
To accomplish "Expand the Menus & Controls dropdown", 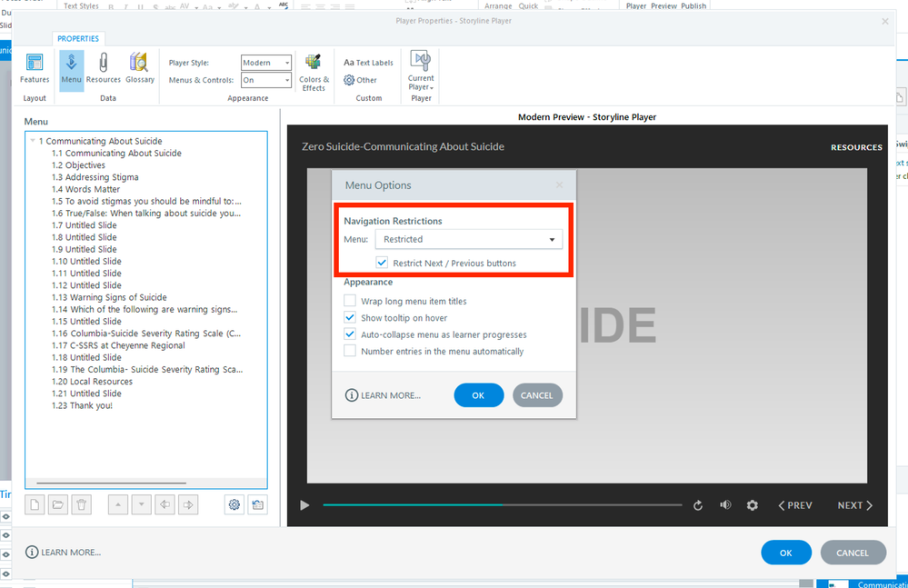I will pos(266,80).
